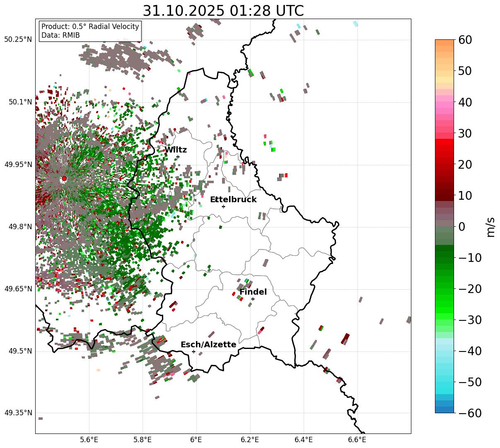Click the 49.8°N latitude tick label
Viewport: 500px width, 448px height.
20,227
